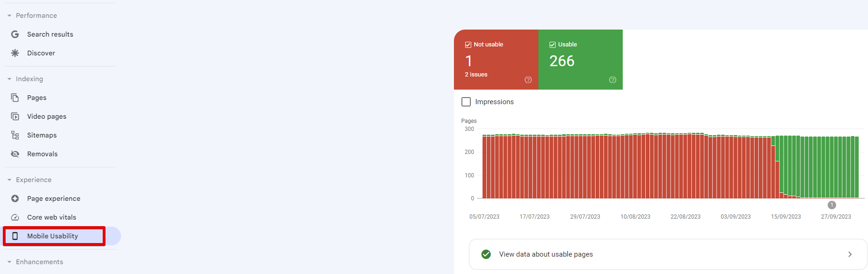This screenshot has width=868, height=274.
Task: Click the Video pages play icon
Action: point(15,116)
